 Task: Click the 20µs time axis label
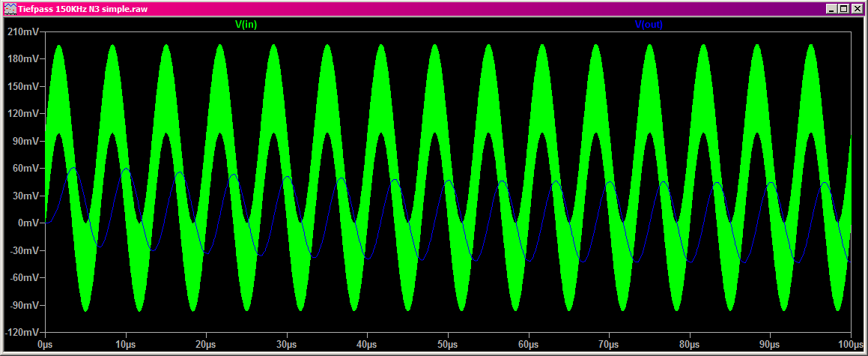207,344
